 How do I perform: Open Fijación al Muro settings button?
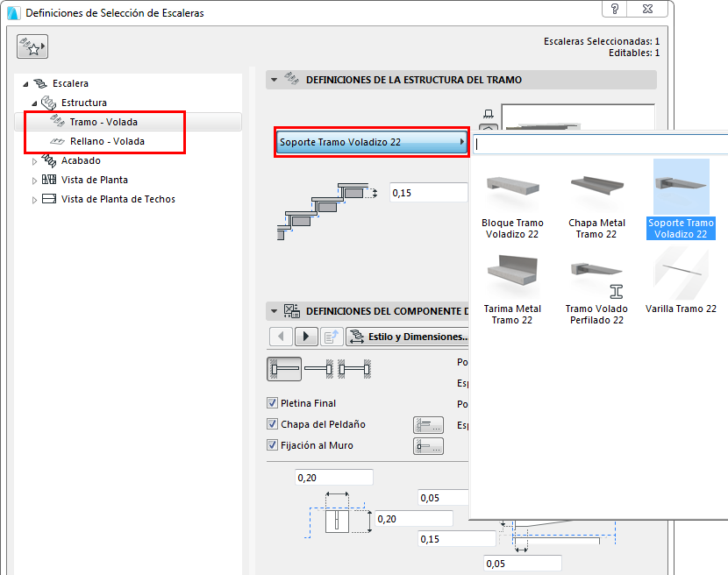coord(428,446)
